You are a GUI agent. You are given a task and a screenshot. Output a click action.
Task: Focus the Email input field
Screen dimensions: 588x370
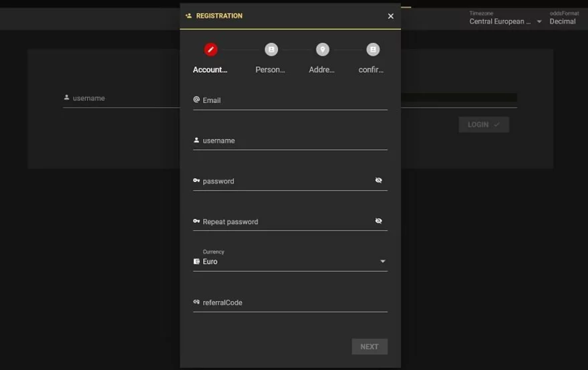[x=293, y=100]
